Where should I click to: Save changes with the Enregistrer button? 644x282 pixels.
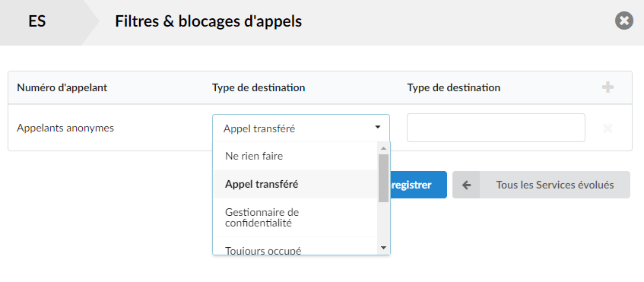(418, 185)
